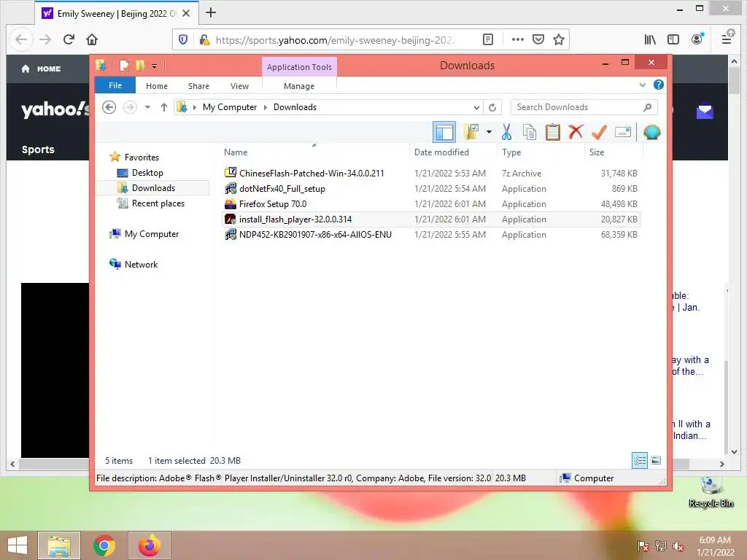This screenshot has height=560, width=747.
Task: Bookmark this page star icon
Action: (x=559, y=39)
